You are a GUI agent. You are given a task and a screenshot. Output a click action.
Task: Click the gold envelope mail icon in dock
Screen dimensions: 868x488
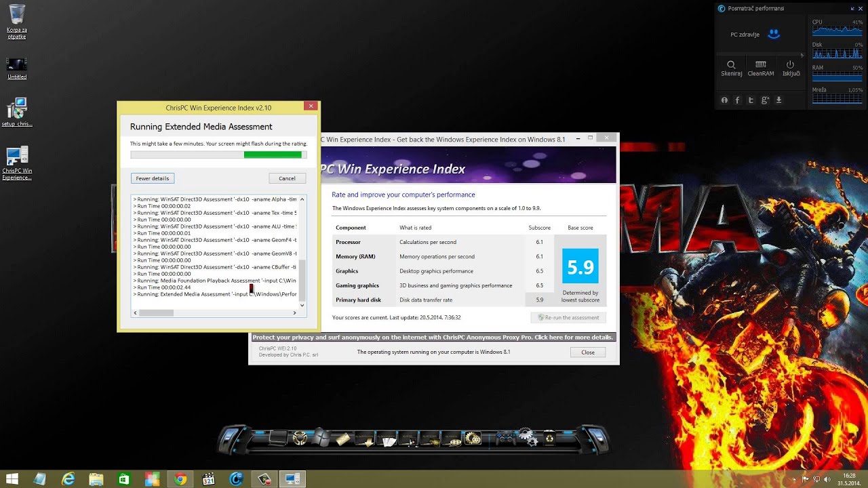(x=344, y=439)
